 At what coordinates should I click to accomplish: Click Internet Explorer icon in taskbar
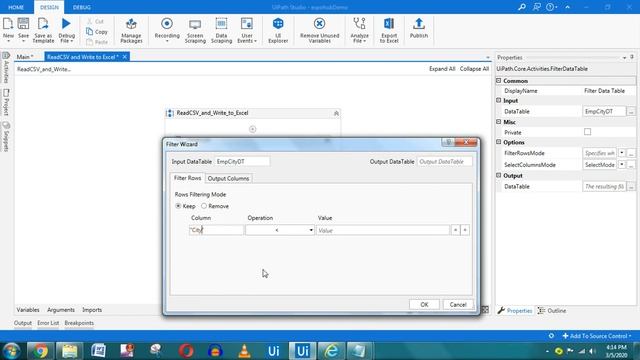coord(331,351)
